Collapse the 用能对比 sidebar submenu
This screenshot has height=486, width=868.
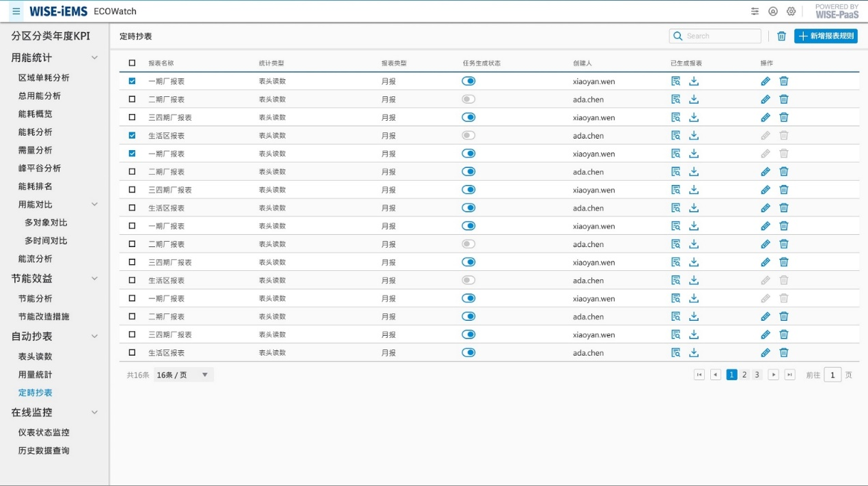tap(95, 204)
